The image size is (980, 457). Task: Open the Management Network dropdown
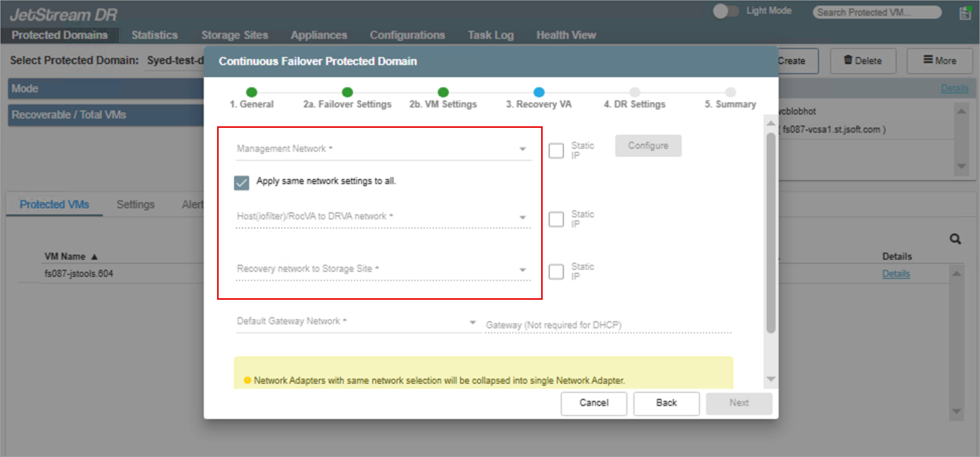[x=383, y=149]
